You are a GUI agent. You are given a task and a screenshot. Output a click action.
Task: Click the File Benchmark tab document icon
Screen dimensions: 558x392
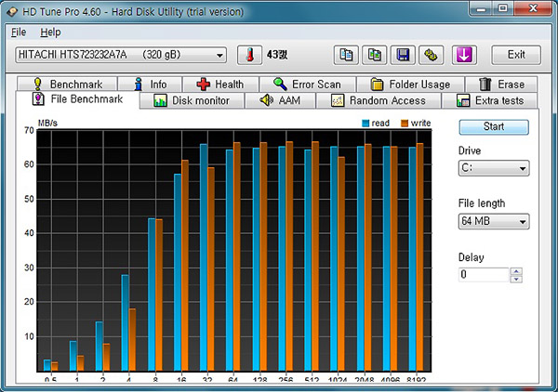38,99
